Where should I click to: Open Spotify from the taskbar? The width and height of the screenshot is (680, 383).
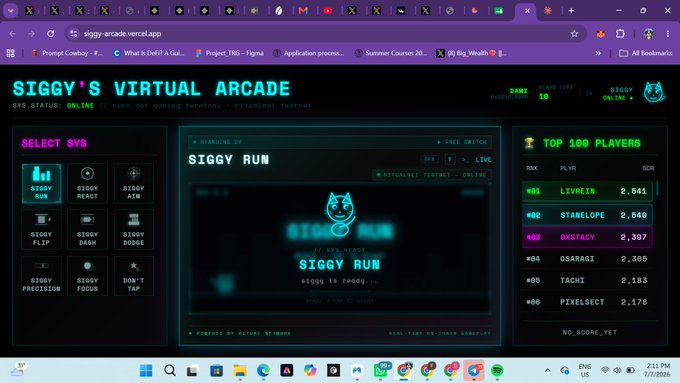[x=497, y=370]
